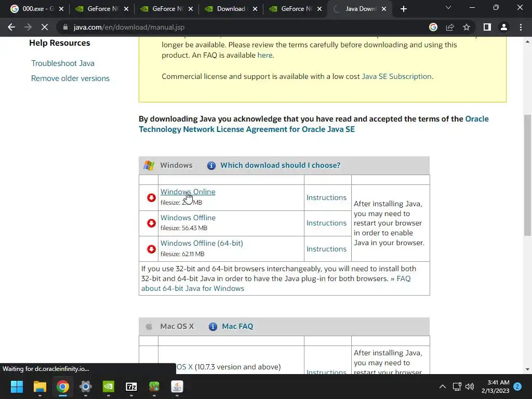Click the Mac FAQ info icon

[x=212, y=326]
